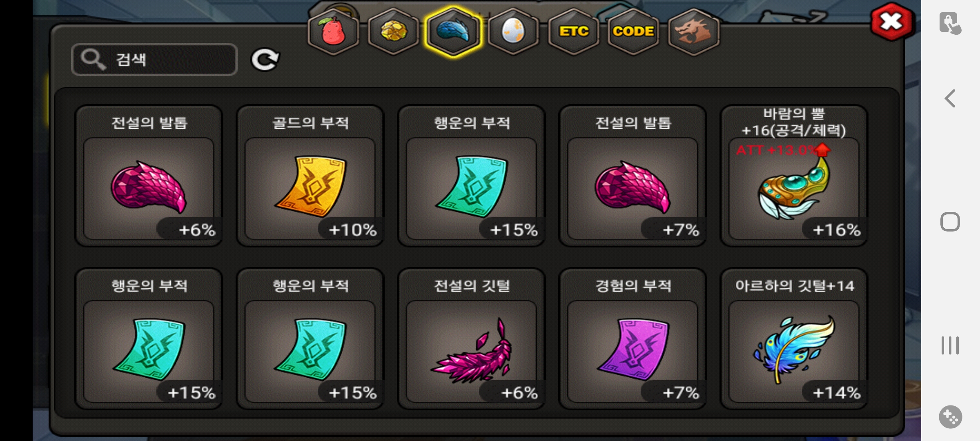Open the fruit food category tab
The height and width of the screenshot is (441, 980).
point(334,32)
